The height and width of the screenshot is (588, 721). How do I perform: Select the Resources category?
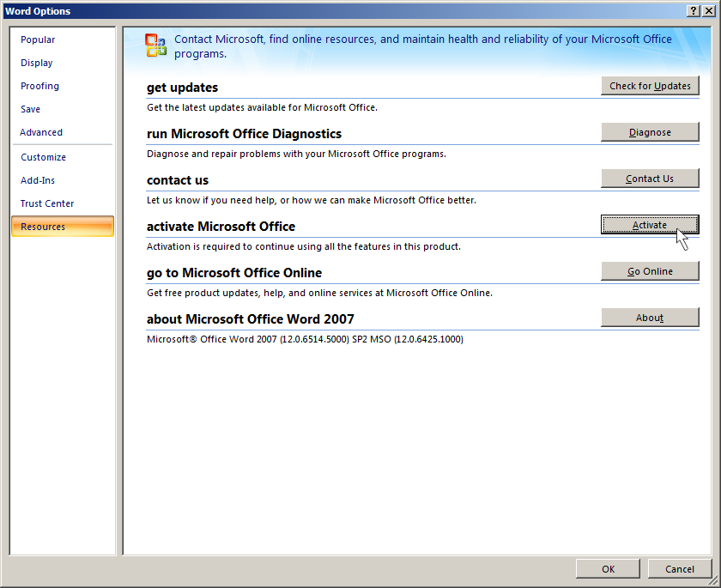43,227
